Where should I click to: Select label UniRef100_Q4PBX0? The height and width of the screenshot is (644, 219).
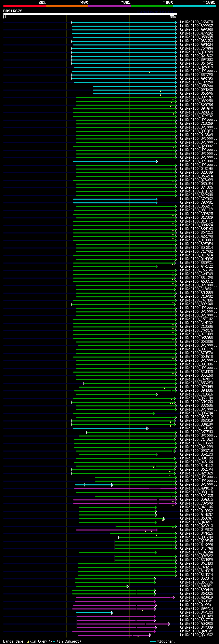pos(196,529)
